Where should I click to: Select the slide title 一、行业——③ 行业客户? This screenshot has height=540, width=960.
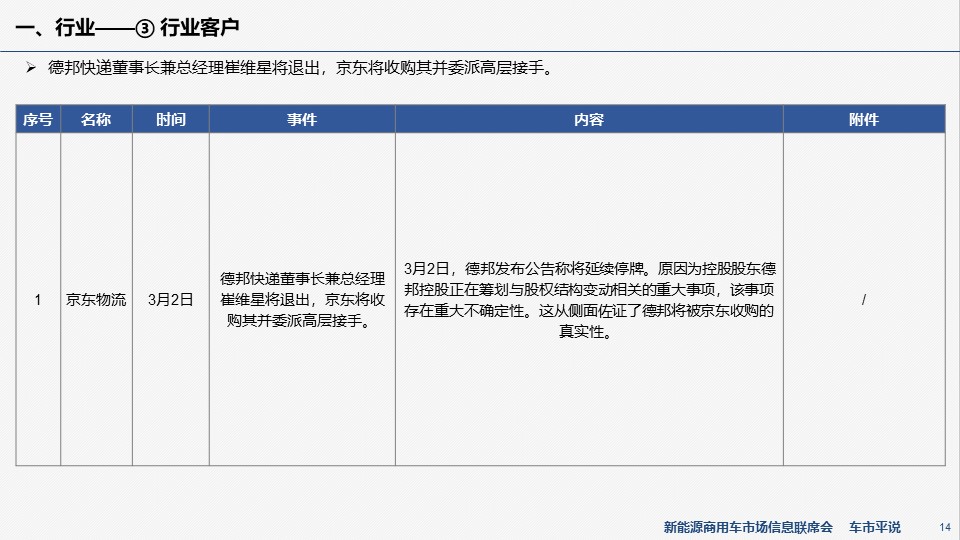tap(127, 27)
